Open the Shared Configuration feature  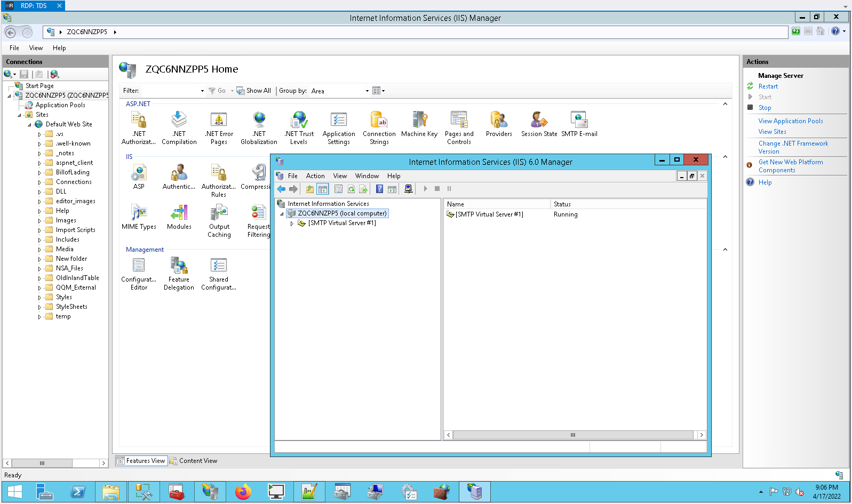(219, 274)
